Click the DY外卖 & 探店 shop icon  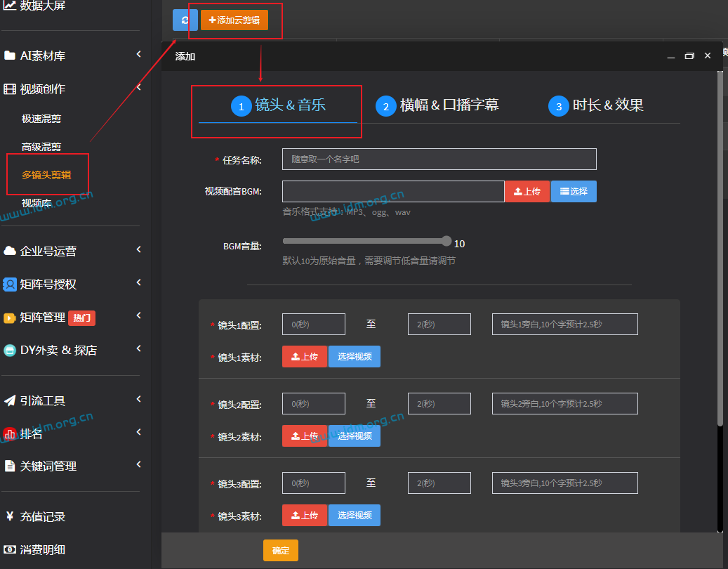(10, 351)
